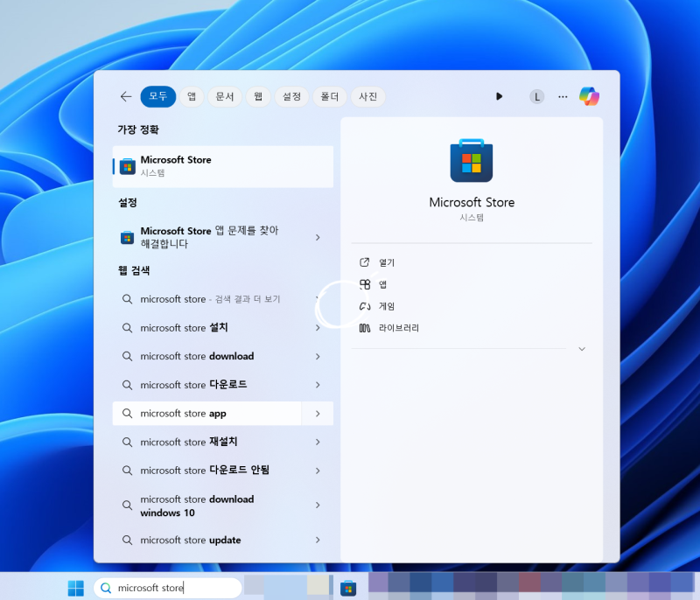This screenshot has width=700, height=600.
Task: Open the account avatar marked L
Action: (x=536, y=96)
